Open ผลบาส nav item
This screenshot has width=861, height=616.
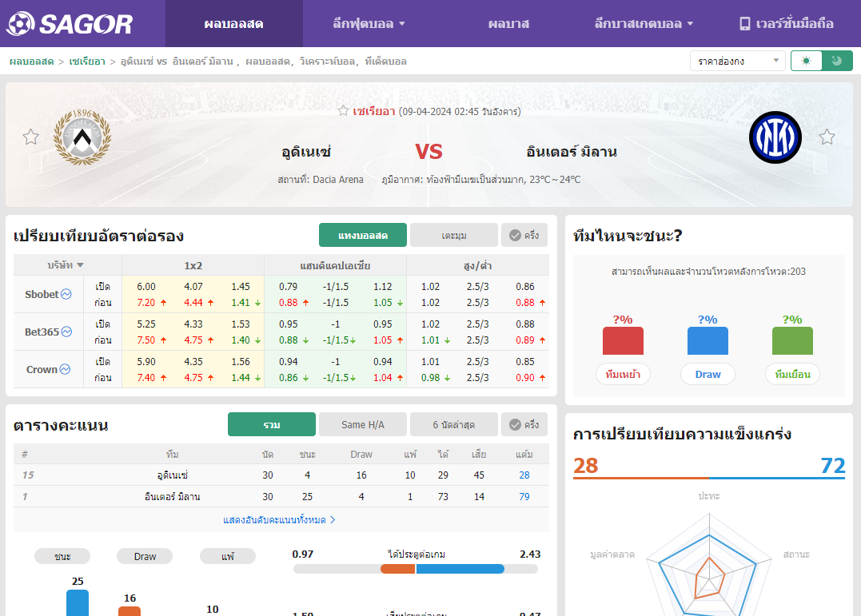point(508,24)
